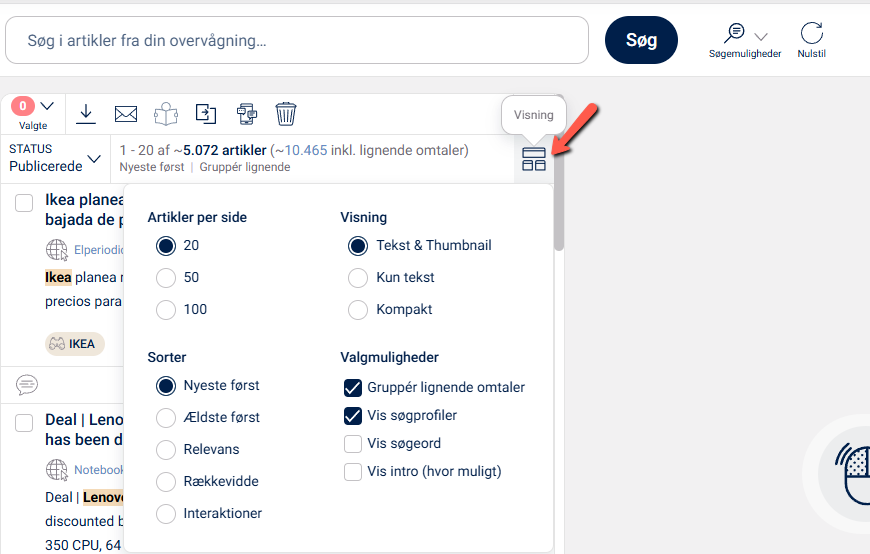Expand the Status Publicerede dropdown

[x=55, y=158]
